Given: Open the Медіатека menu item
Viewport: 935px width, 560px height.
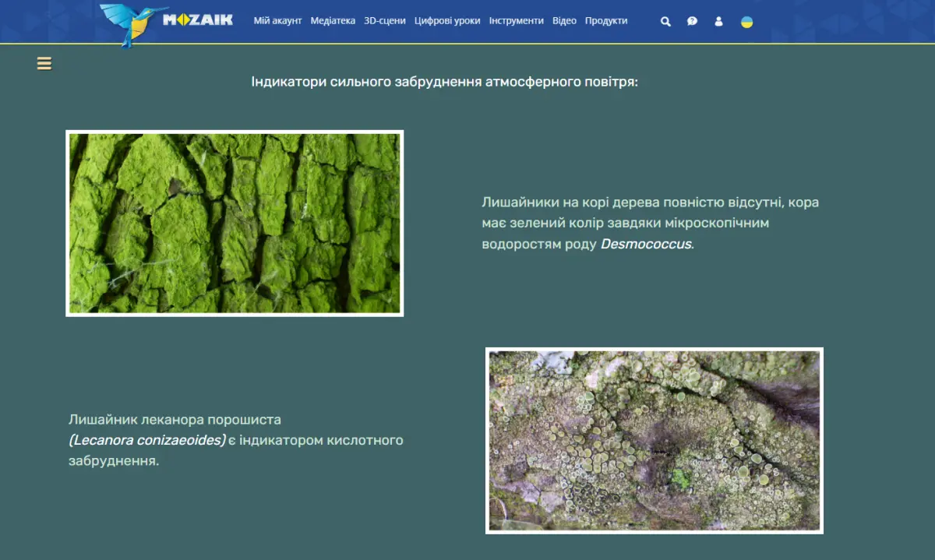Looking at the screenshot, I should tap(333, 21).
